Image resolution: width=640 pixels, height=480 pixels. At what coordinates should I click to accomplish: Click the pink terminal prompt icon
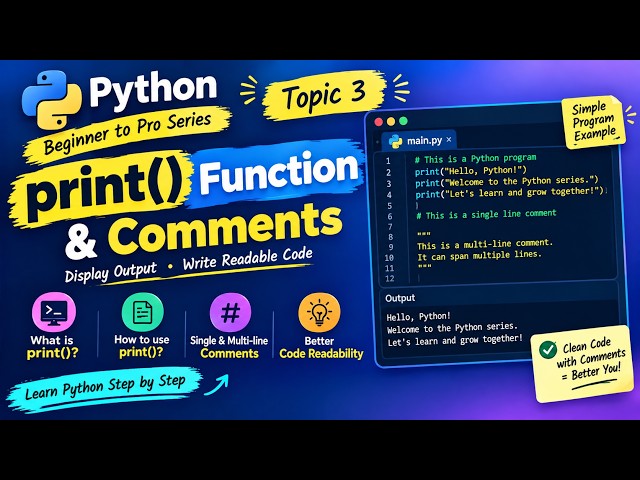point(54,313)
